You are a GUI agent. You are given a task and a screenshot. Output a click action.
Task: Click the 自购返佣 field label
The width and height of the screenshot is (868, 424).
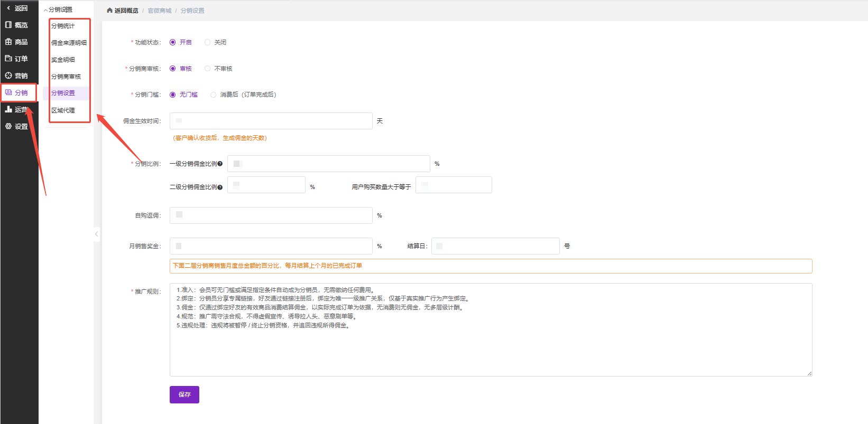click(147, 215)
